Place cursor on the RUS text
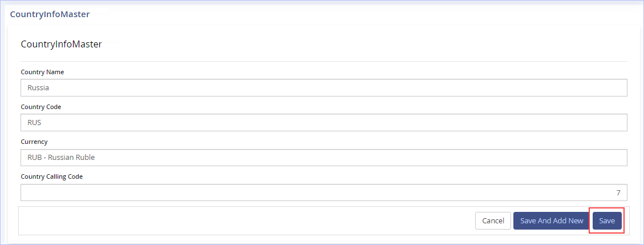Image resolution: width=644 pixels, height=245 pixels. point(34,122)
